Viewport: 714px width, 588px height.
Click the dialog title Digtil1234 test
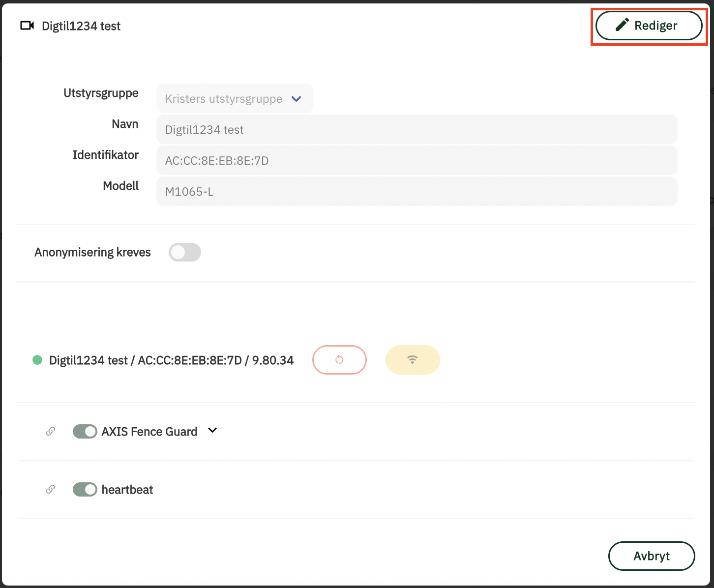pyautogui.click(x=81, y=26)
